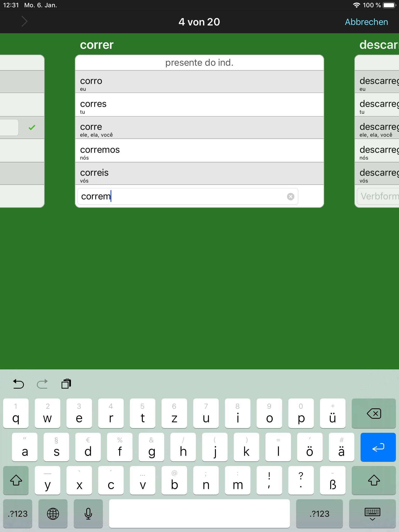
Task: Tap the exclamation/comma key
Action: point(269,480)
